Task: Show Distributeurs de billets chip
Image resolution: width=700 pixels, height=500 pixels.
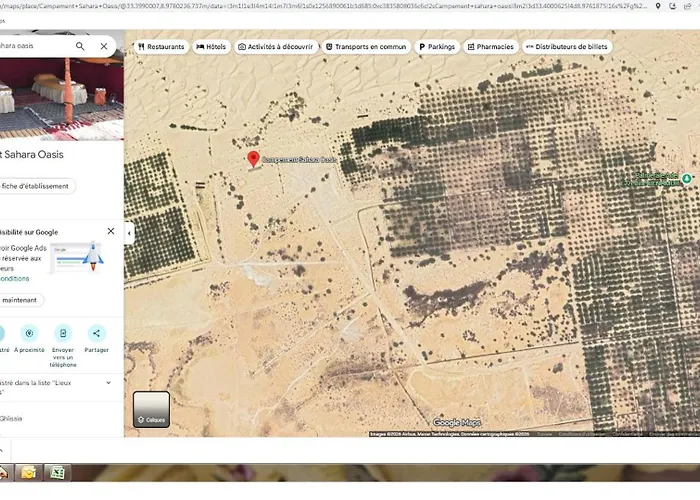Action: (567, 47)
